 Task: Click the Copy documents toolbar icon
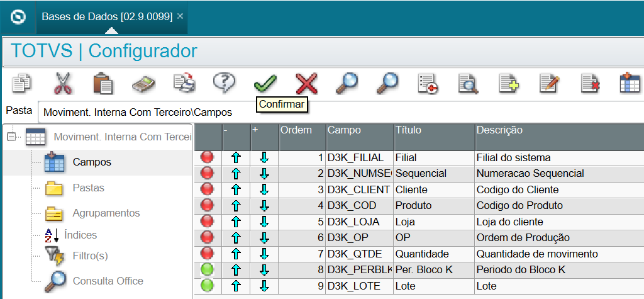pos(21,84)
